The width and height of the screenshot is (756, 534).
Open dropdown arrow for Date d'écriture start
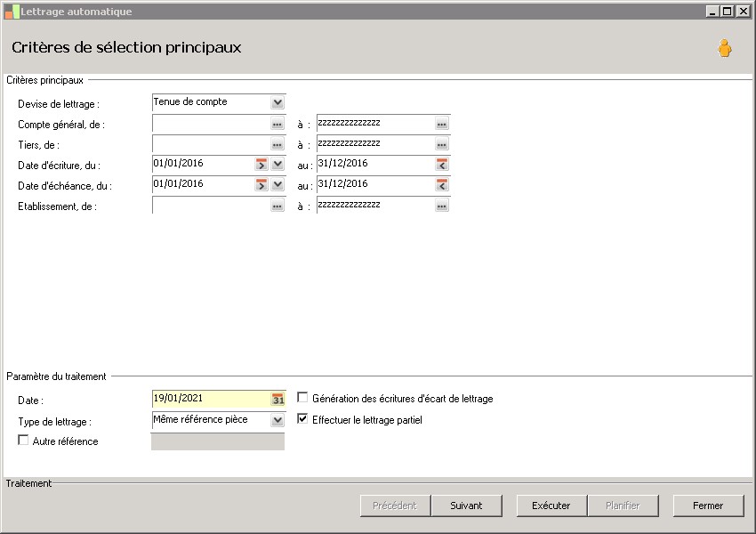[x=277, y=165]
